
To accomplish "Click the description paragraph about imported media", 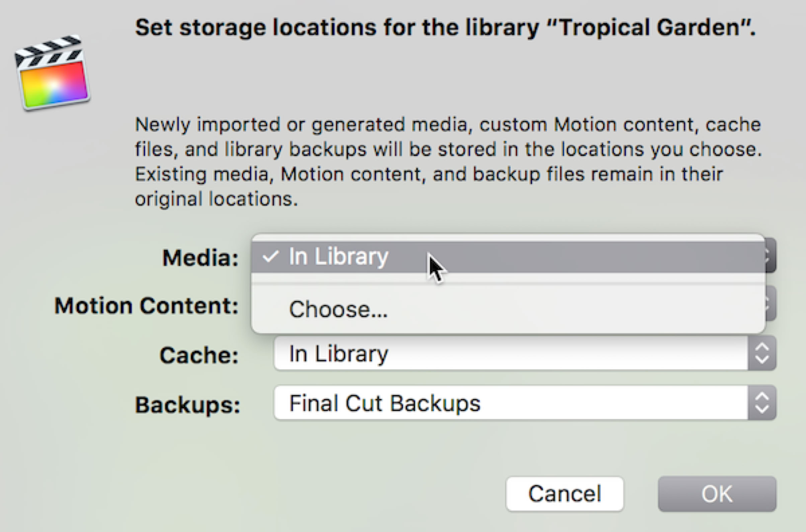I will coord(448,161).
